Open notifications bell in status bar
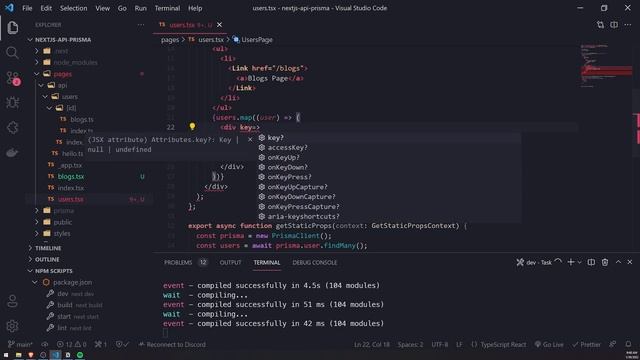This screenshot has height=360, width=640. 628,344
